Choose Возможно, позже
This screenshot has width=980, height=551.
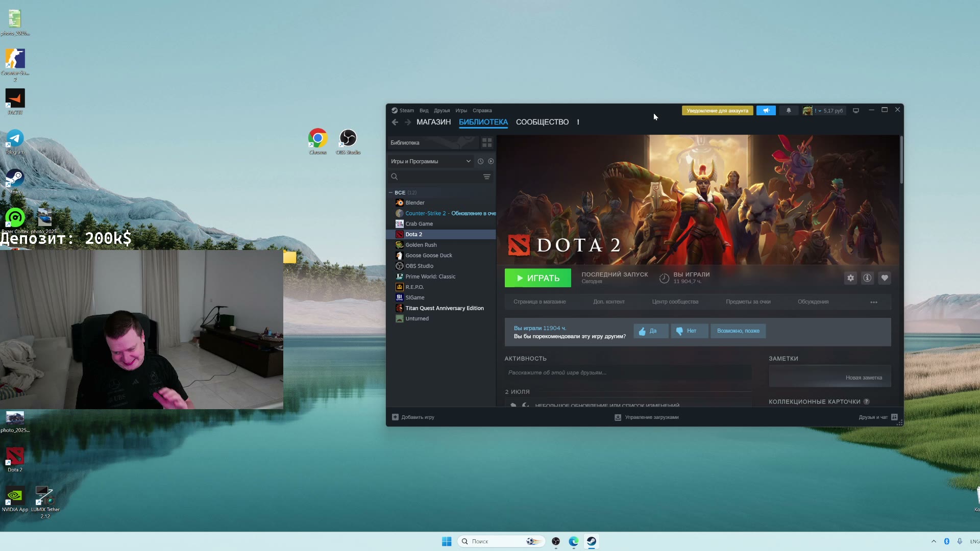[738, 331]
